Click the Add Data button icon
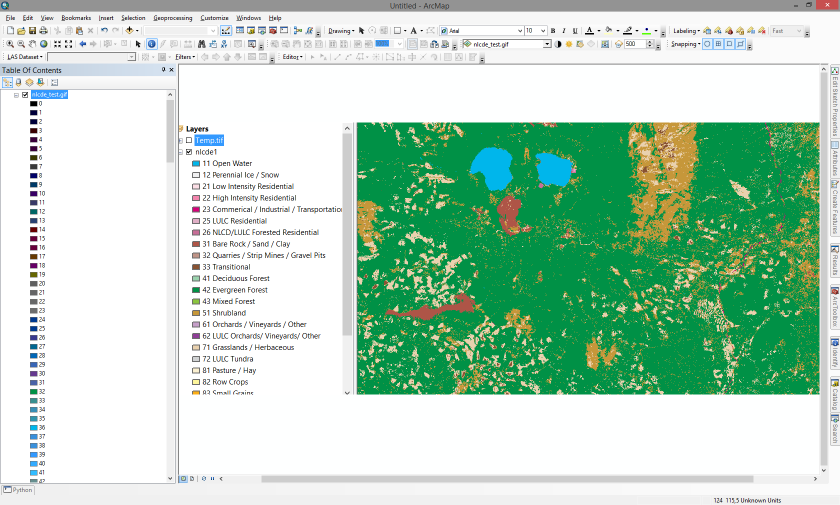 pyautogui.click(x=130, y=31)
